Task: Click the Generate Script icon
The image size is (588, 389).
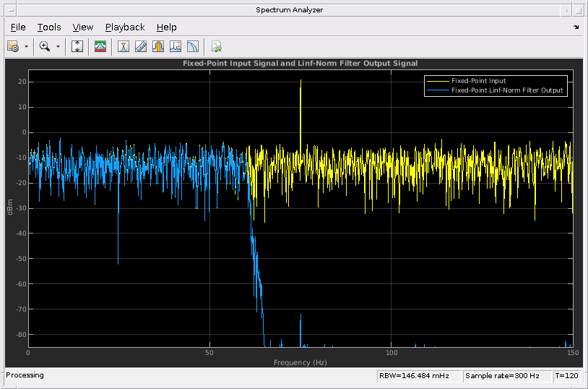Action: [216, 46]
